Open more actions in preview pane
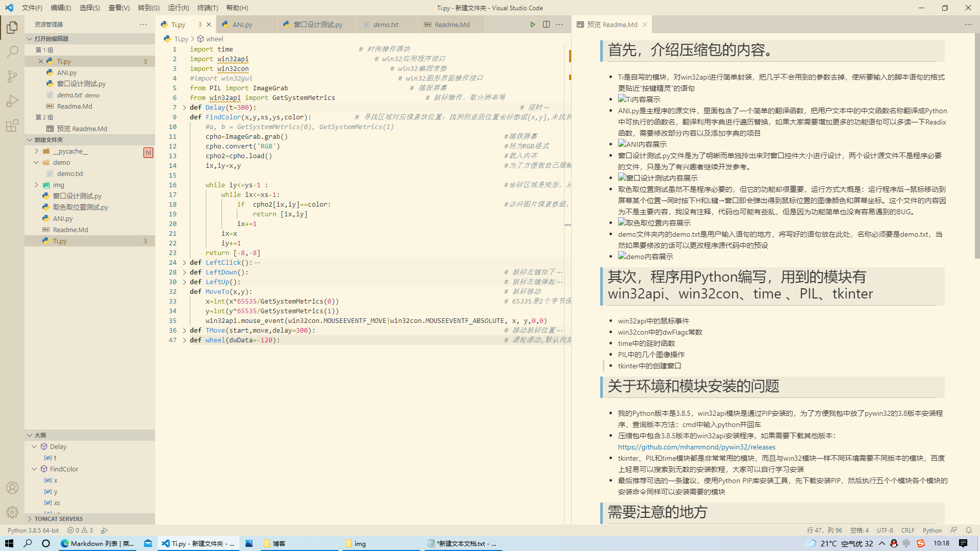Viewport: 980px width, 551px height. (x=968, y=24)
